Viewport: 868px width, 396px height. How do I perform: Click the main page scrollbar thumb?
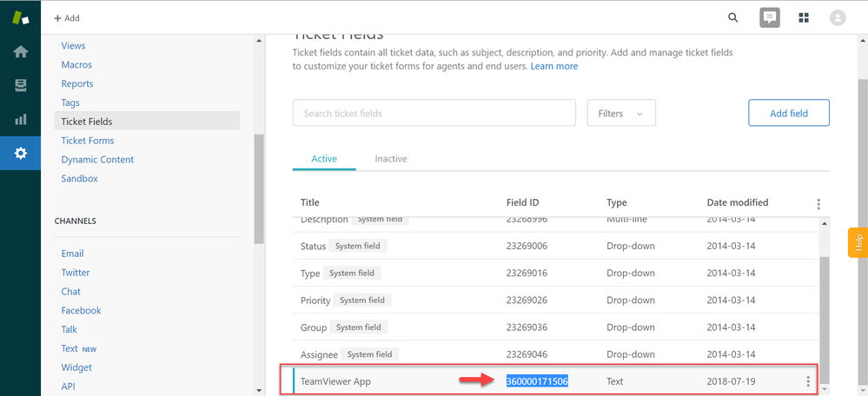point(863,232)
